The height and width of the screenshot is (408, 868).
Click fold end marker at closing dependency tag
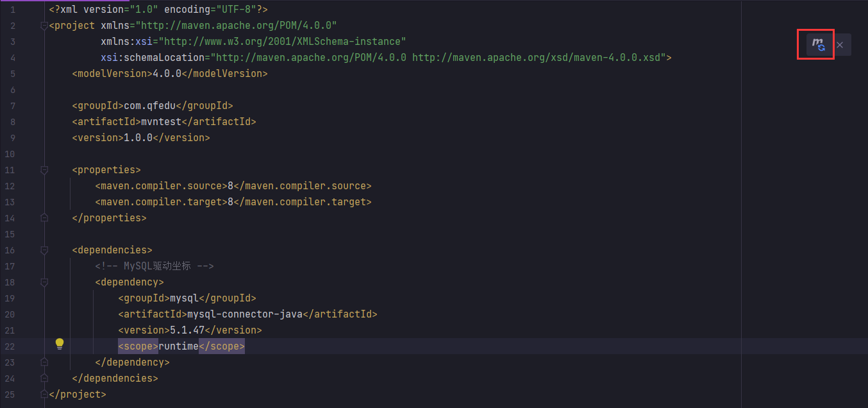pyautogui.click(x=44, y=362)
